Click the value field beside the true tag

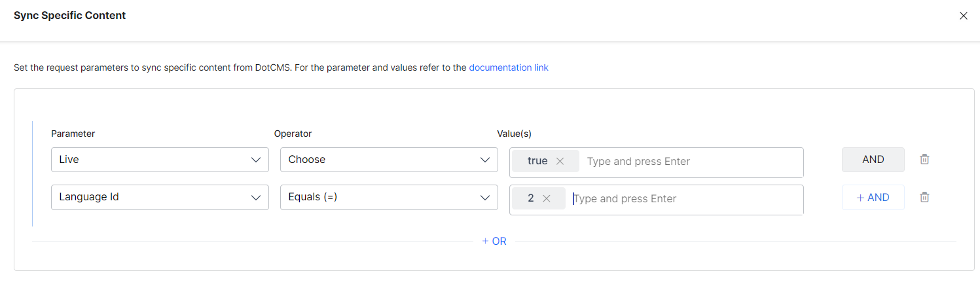click(x=687, y=161)
